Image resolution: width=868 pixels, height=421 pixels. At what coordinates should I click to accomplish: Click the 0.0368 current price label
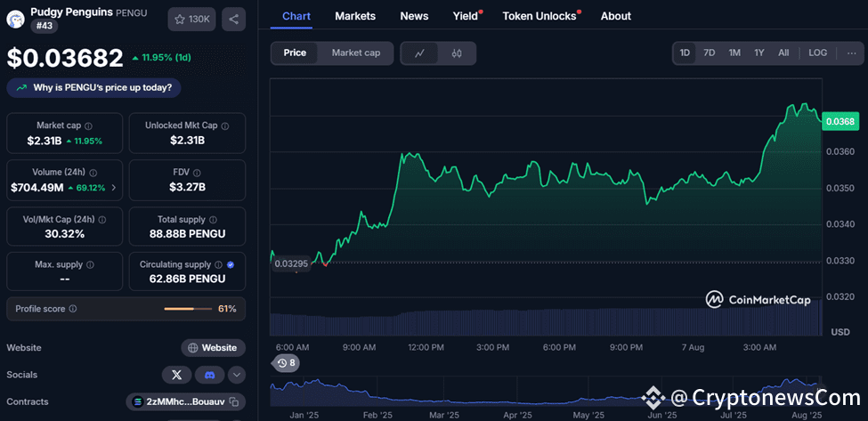[x=840, y=121]
